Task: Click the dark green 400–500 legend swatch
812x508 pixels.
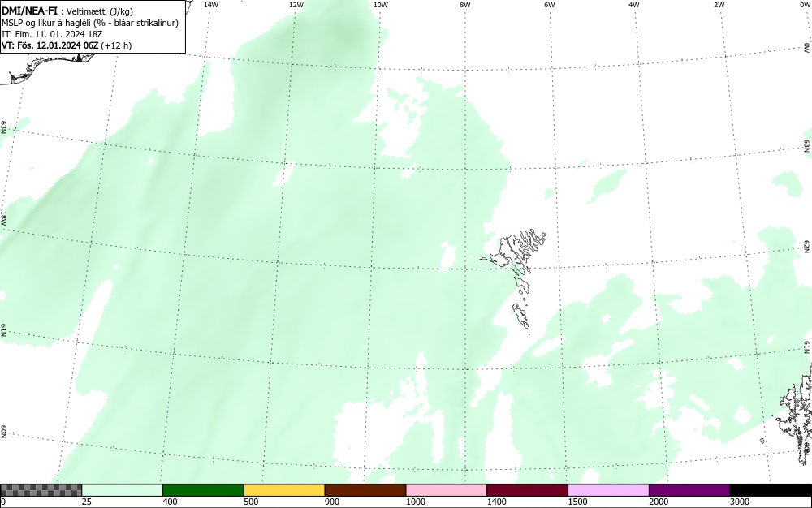Action: click(203, 490)
